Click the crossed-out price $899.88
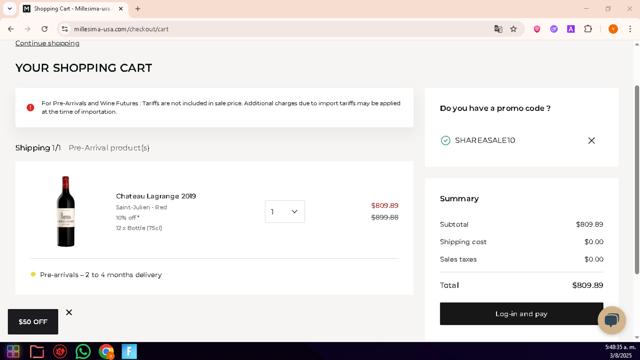This screenshot has width=640, height=360. coord(384,218)
